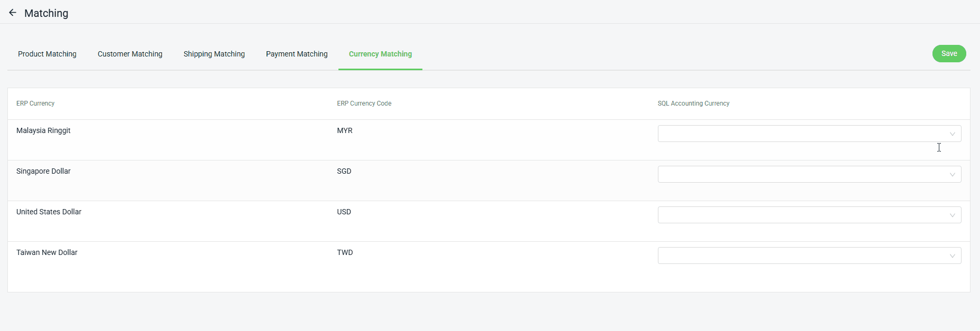This screenshot has height=331, width=980.
Task: Click the back arrow beside Matching
Action: (x=13, y=13)
